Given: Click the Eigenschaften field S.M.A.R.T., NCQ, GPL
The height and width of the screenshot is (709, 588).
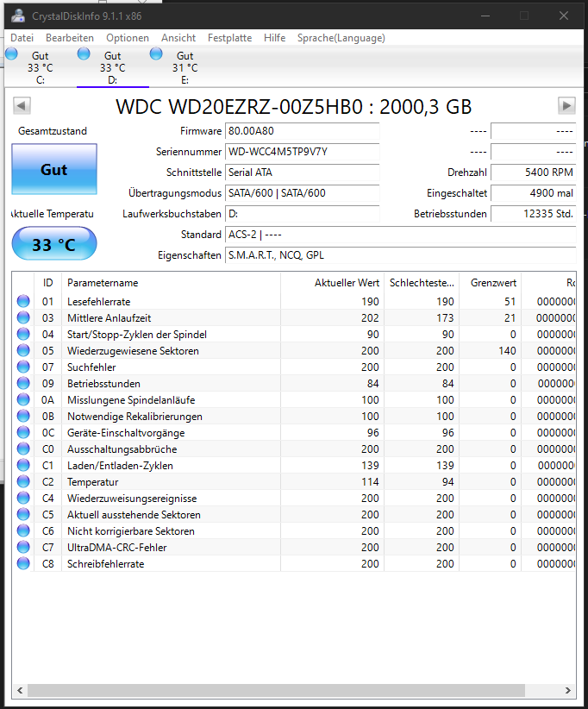Looking at the screenshot, I should coord(400,255).
